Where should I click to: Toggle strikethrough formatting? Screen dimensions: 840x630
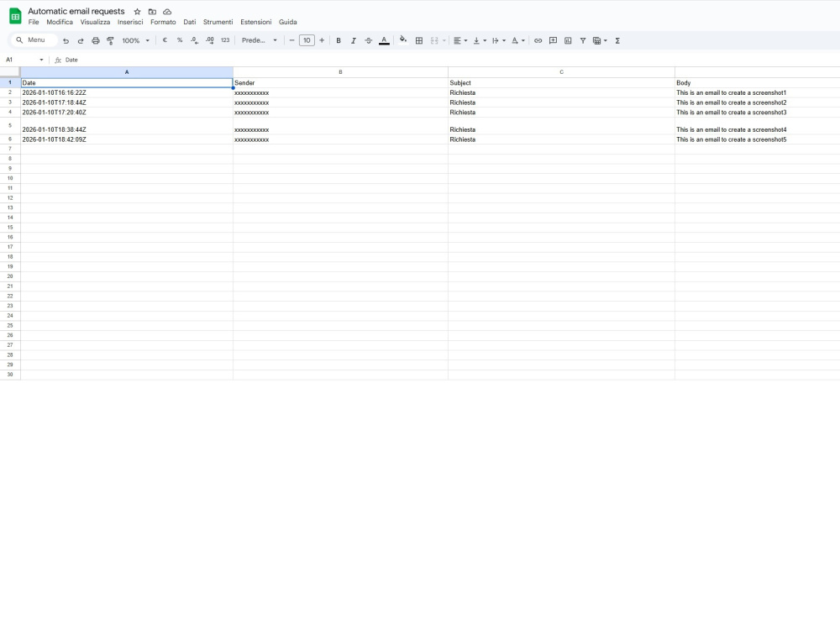coord(368,40)
